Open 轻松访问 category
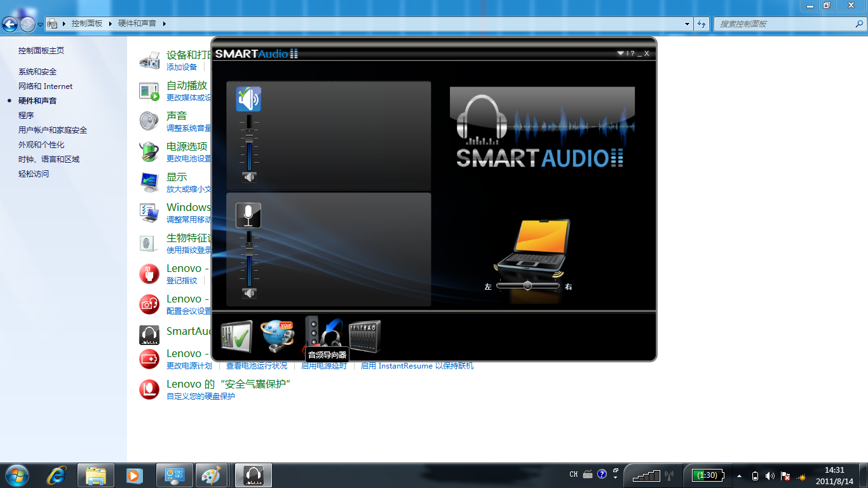 point(34,174)
